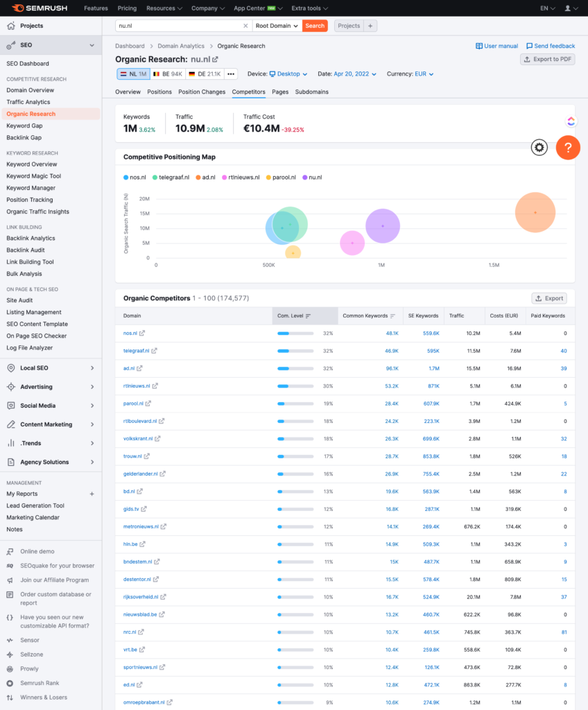Click the sort icon on Com. Level
This screenshot has width=588, height=710.
pos(308,316)
